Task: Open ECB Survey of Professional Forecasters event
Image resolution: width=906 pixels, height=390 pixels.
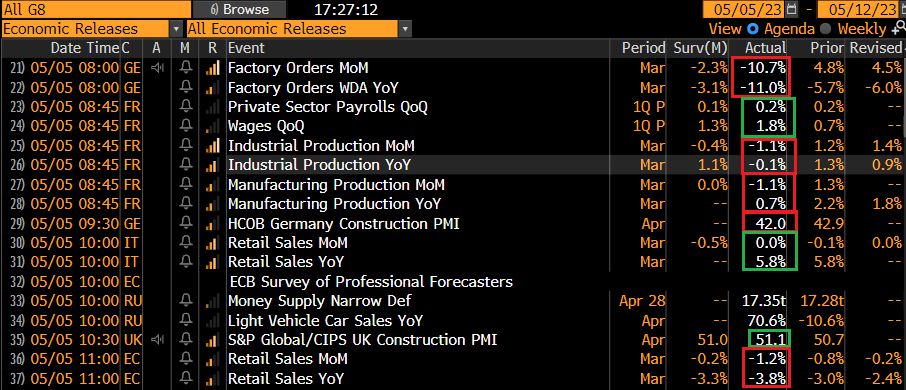Action: point(371,282)
